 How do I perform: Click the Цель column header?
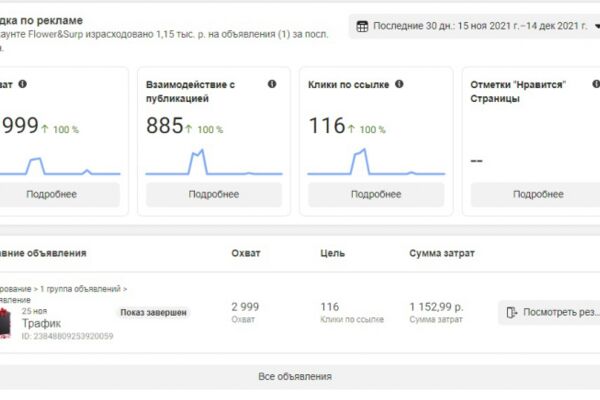333,253
